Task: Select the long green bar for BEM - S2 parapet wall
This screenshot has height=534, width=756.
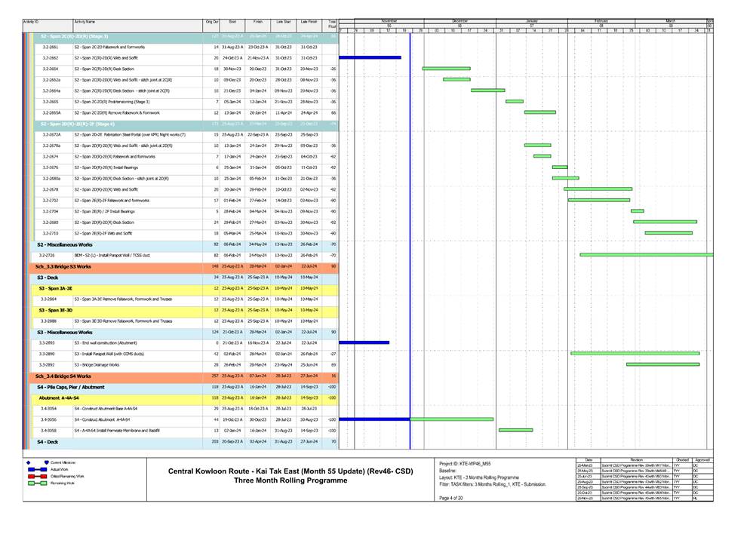Action: (644, 255)
